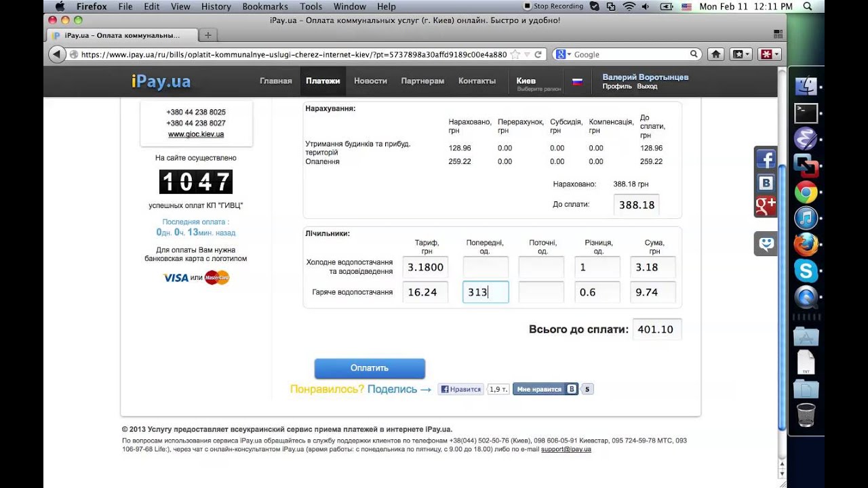Open the TXT document in the Dock

click(x=806, y=363)
